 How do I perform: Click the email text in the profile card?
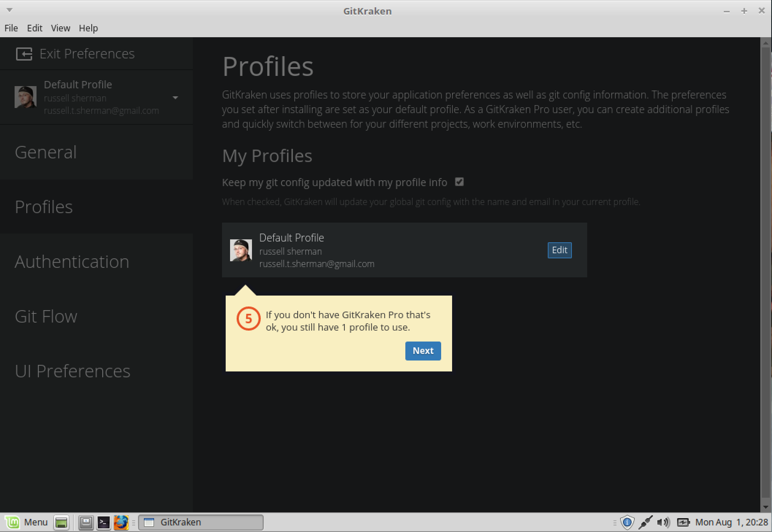(x=317, y=264)
